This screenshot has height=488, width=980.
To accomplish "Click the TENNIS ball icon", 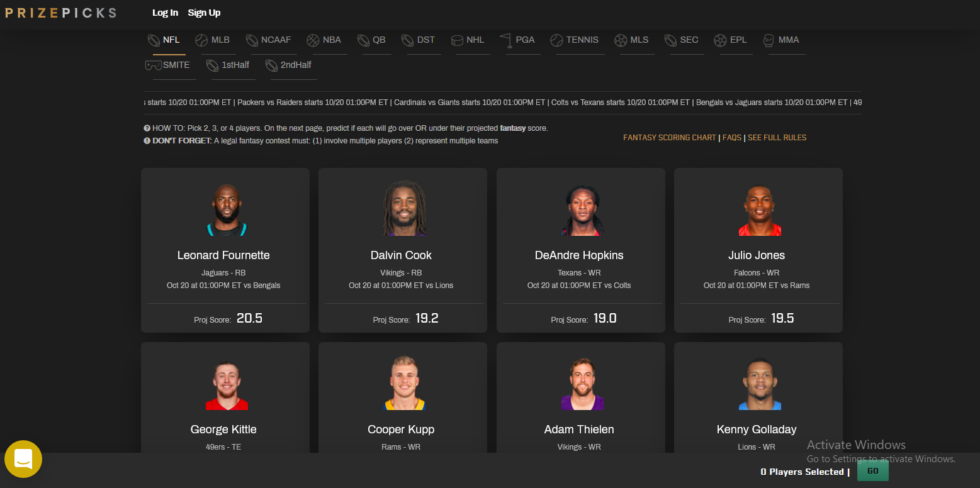I will (x=556, y=40).
